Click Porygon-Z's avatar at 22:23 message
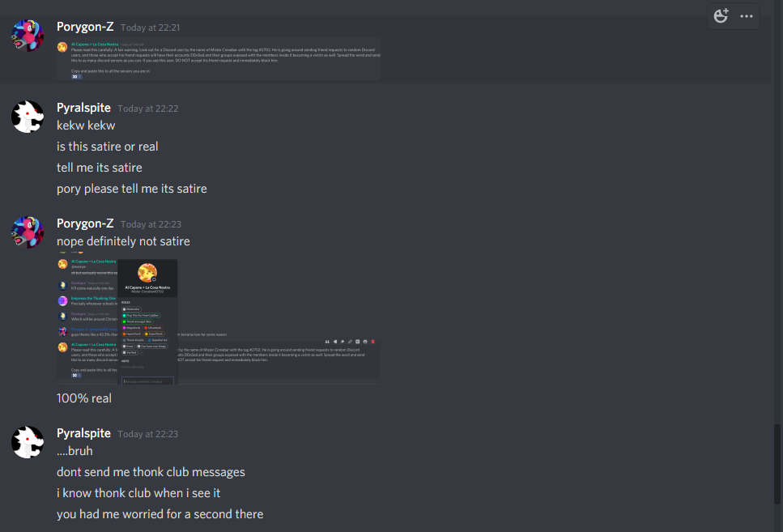 point(28,232)
